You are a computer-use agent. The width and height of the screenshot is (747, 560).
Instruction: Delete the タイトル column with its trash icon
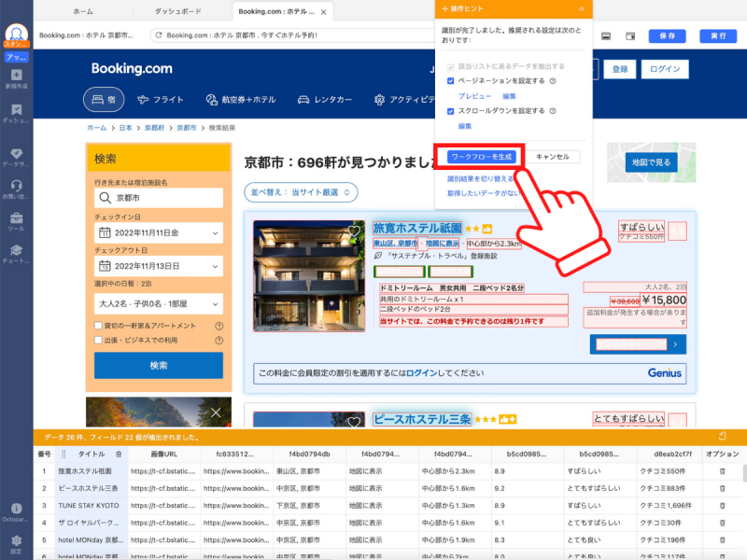119,455
